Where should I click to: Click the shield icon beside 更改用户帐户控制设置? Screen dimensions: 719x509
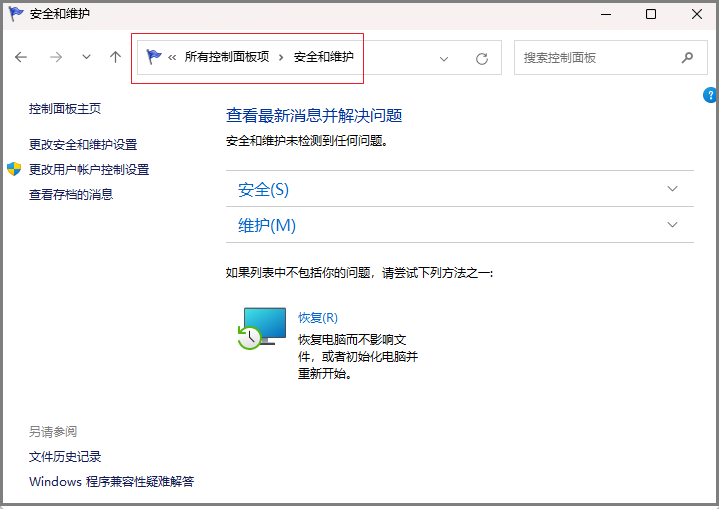click(x=14, y=169)
